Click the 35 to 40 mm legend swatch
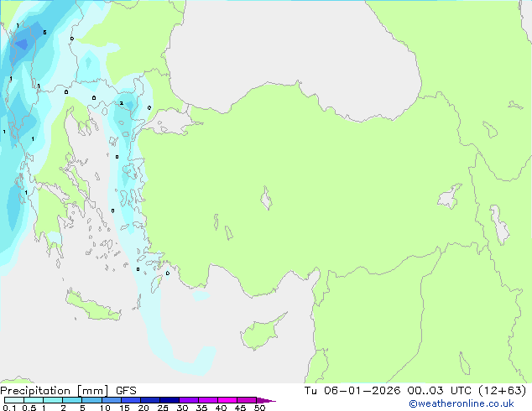Screen dimensions: 532x411 pyautogui.click(x=207, y=400)
